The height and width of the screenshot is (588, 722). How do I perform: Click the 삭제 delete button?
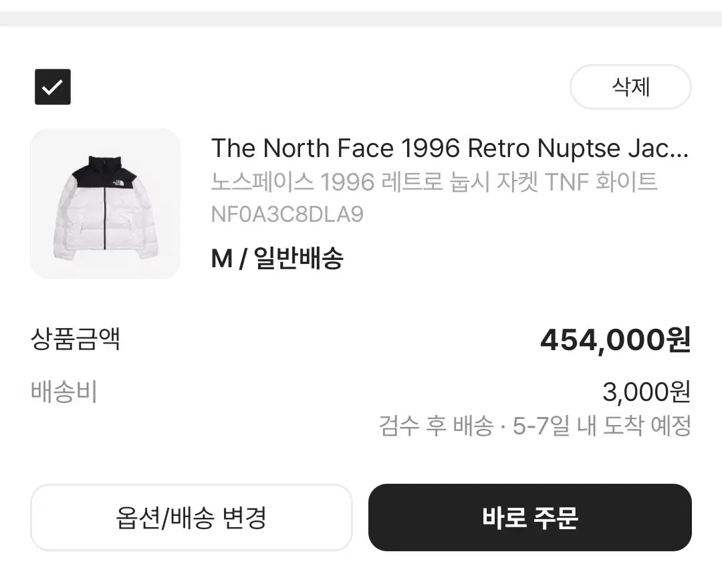[x=631, y=87]
